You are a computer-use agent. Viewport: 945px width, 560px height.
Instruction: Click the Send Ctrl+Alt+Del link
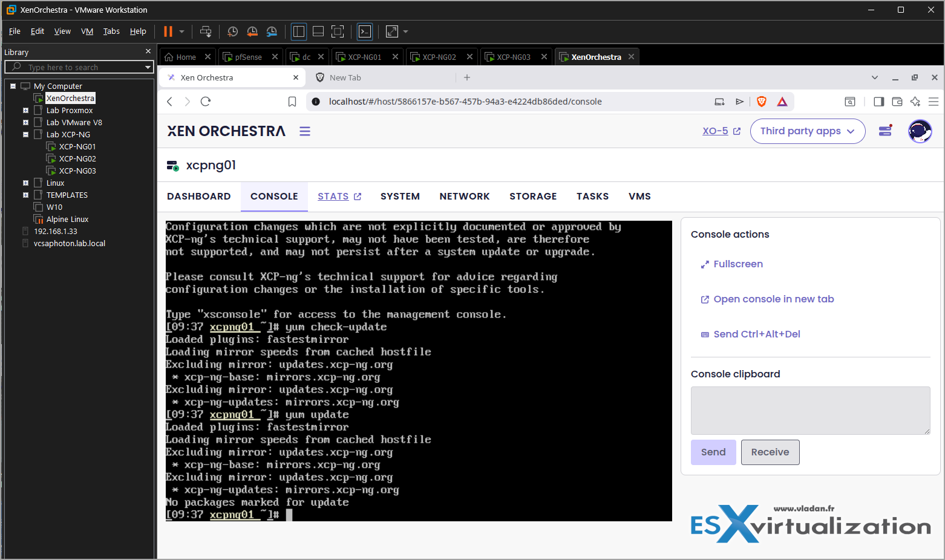tap(756, 334)
